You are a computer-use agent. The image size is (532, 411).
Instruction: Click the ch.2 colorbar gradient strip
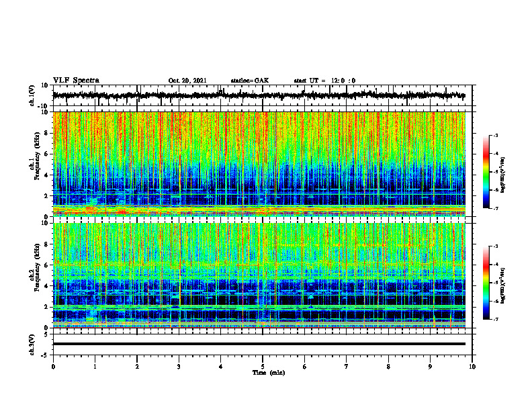click(x=486, y=283)
